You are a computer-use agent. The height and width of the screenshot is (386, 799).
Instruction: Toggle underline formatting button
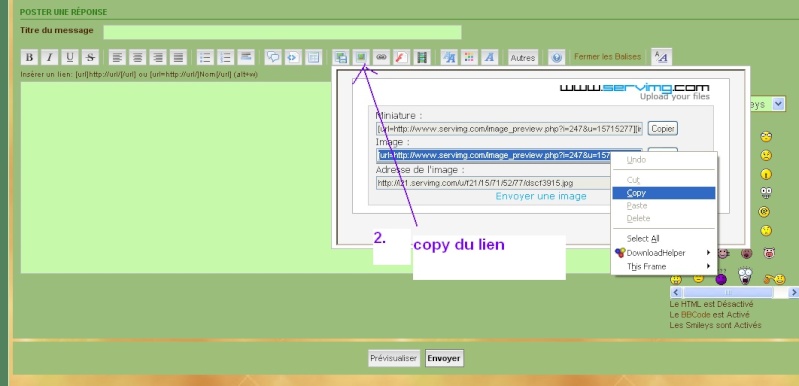coord(70,57)
